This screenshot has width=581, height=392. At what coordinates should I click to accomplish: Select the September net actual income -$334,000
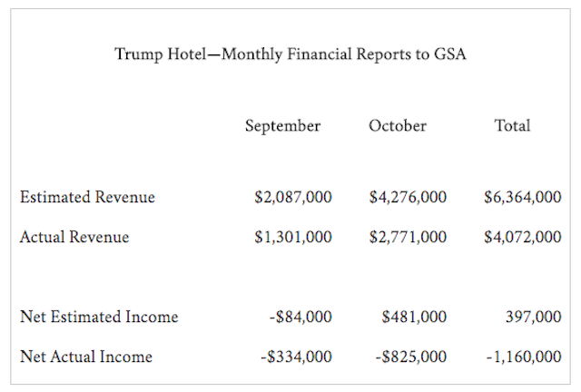[x=298, y=357]
